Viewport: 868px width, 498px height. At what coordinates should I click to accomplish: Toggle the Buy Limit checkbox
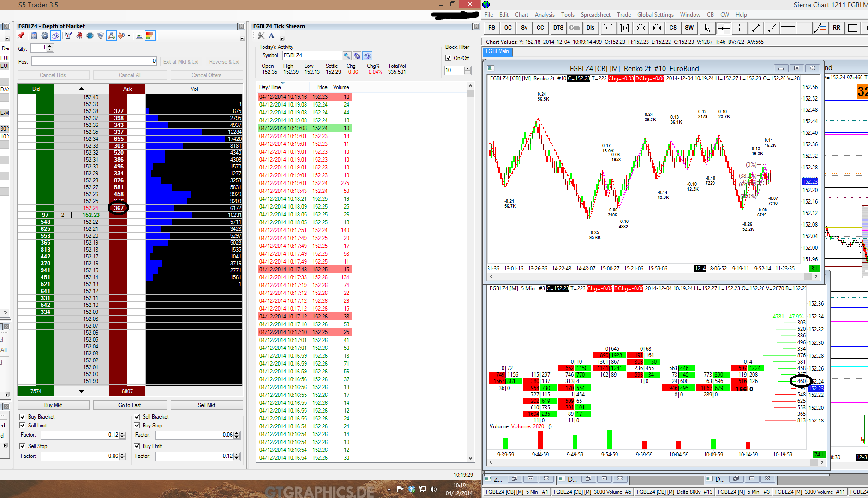[x=137, y=446]
